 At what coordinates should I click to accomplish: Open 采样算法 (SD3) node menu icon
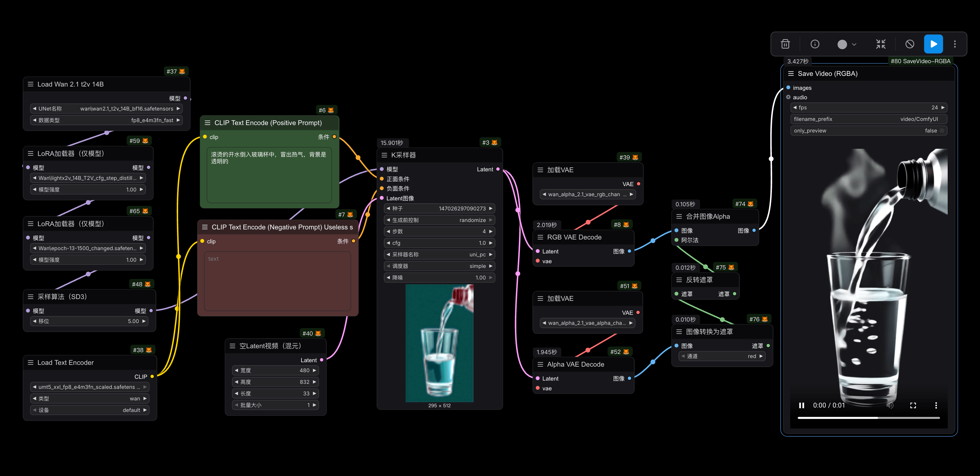[31, 297]
